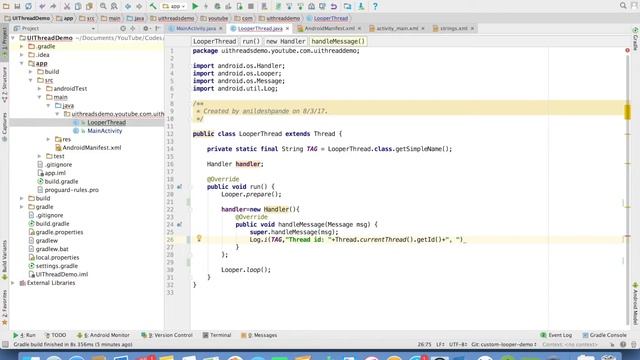Expand the res folder
640x360 pixels.
coord(48,139)
